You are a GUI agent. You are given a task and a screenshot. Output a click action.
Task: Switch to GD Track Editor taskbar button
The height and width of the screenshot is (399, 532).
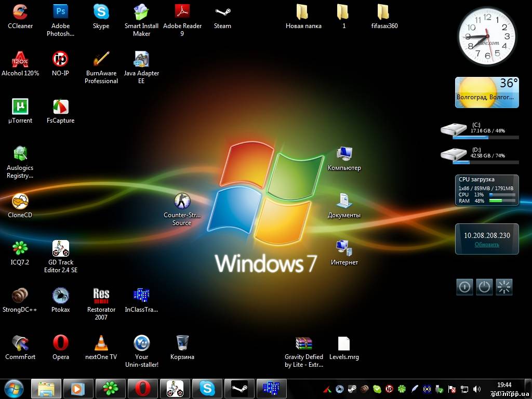click(175, 389)
